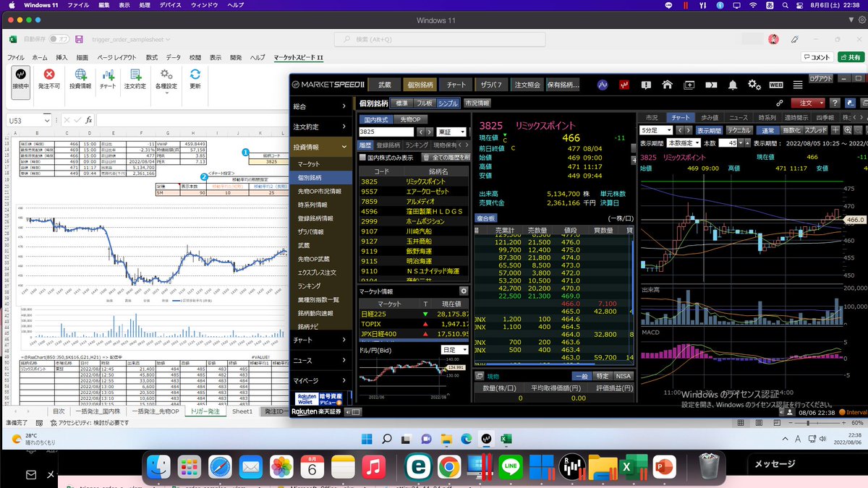Click the 表示期間 button in chart toolbar

pos(708,130)
